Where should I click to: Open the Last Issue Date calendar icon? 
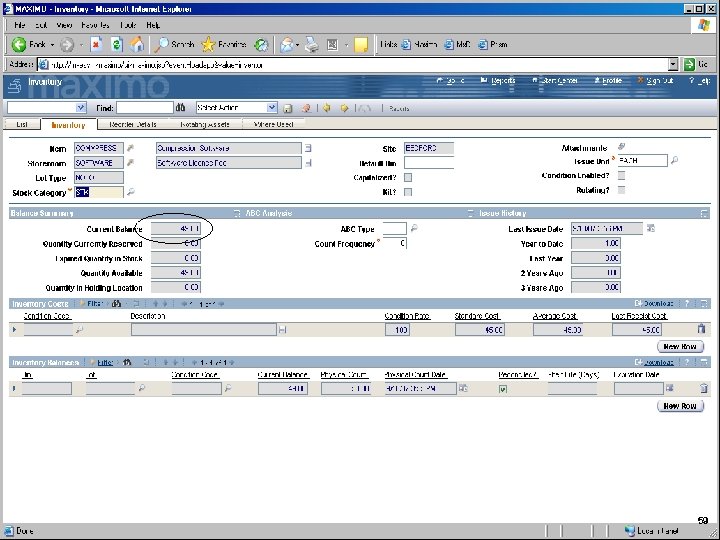click(651, 228)
